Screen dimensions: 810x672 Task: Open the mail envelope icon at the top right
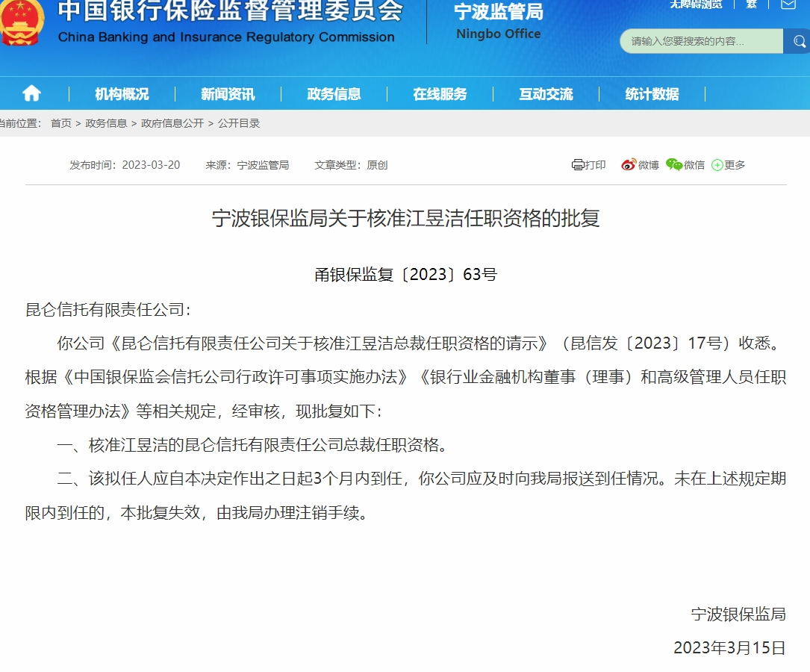[x=788, y=4]
